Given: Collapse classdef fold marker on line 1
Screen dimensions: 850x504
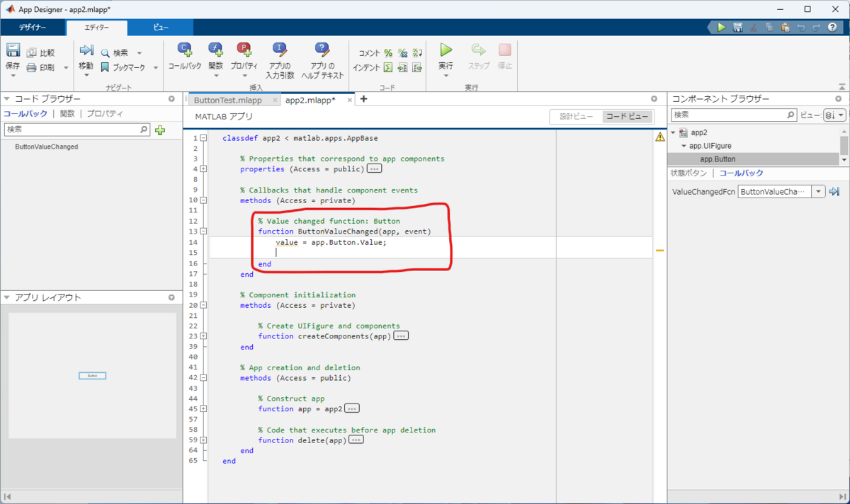Looking at the screenshot, I should click(x=203, y=138).
